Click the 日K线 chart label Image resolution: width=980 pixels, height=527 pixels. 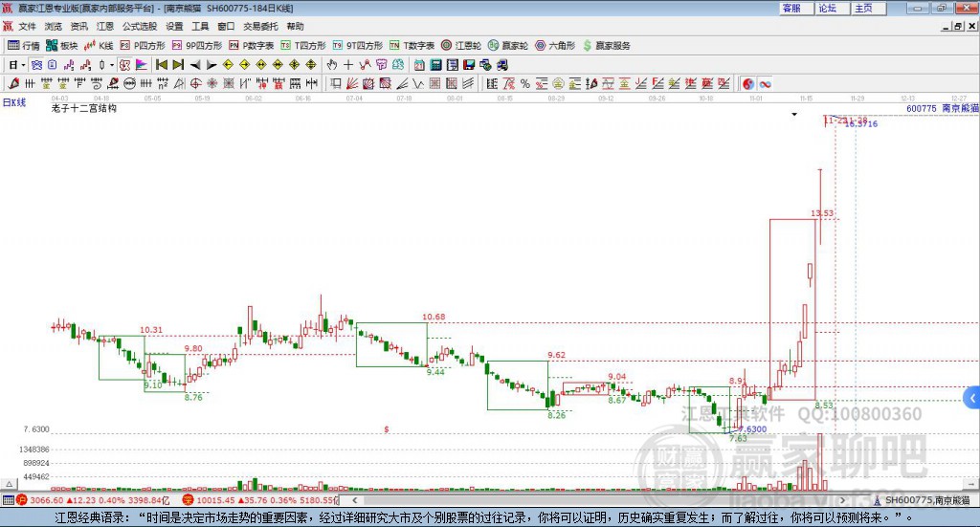(14, 102)
